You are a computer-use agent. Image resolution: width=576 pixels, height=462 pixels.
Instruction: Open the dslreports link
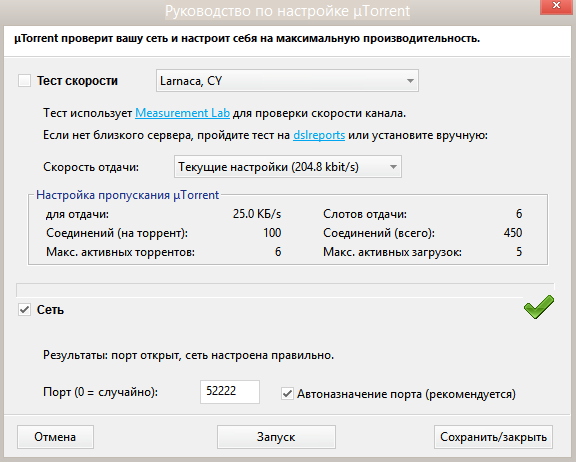tap(319, 135)
